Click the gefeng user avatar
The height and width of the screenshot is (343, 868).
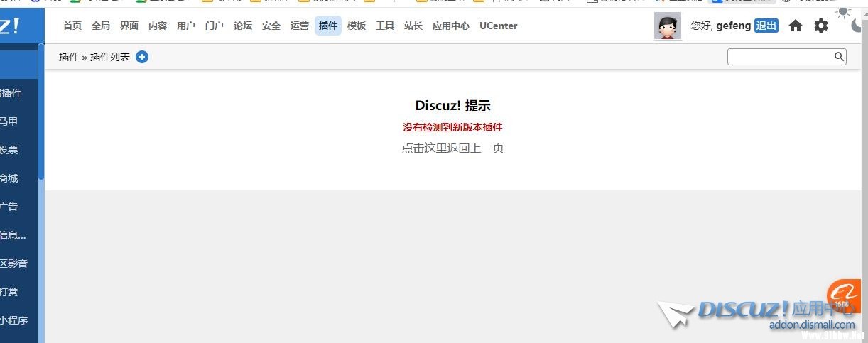click(x=668, y=26)
